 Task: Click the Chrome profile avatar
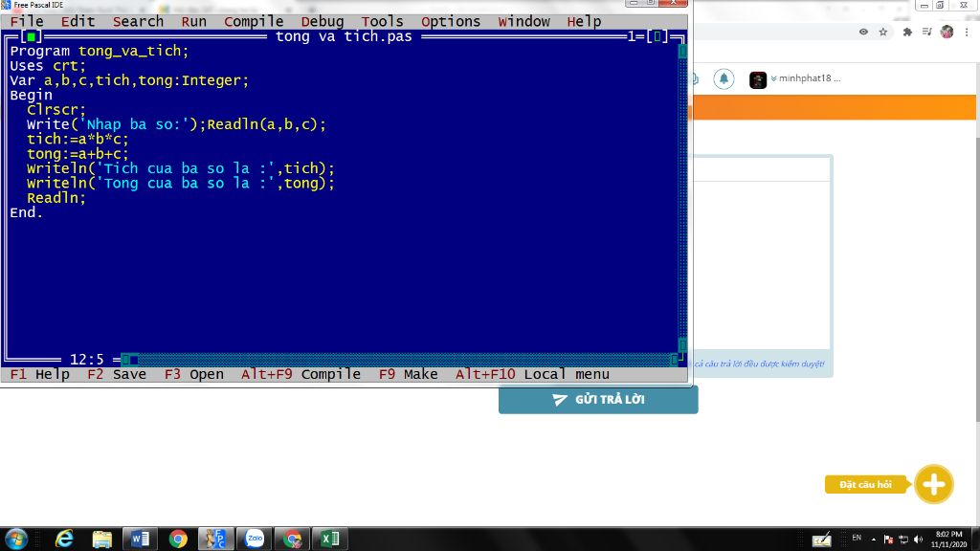coord(947,32)
